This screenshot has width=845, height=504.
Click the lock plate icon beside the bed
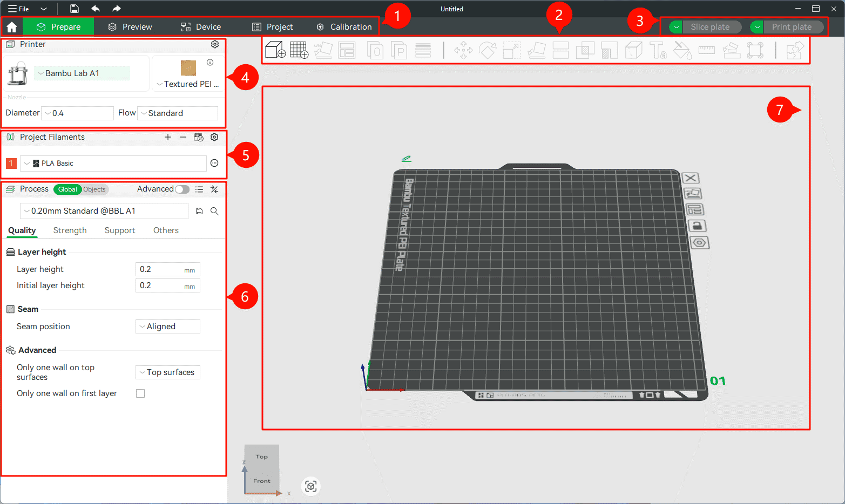[x=697, y=226]
